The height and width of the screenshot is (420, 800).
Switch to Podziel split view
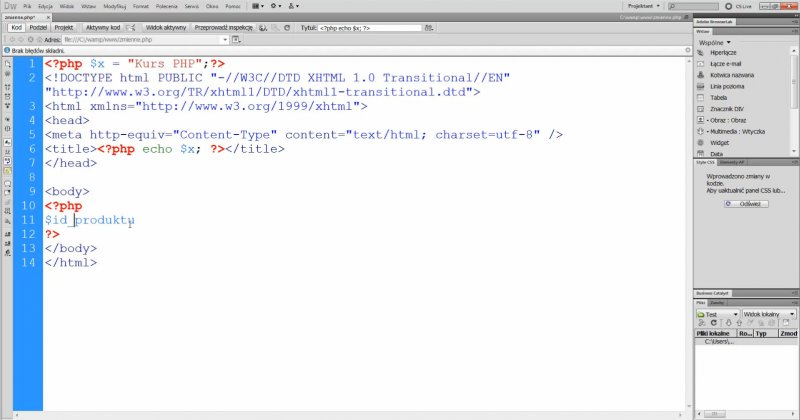tap(39, 29)
